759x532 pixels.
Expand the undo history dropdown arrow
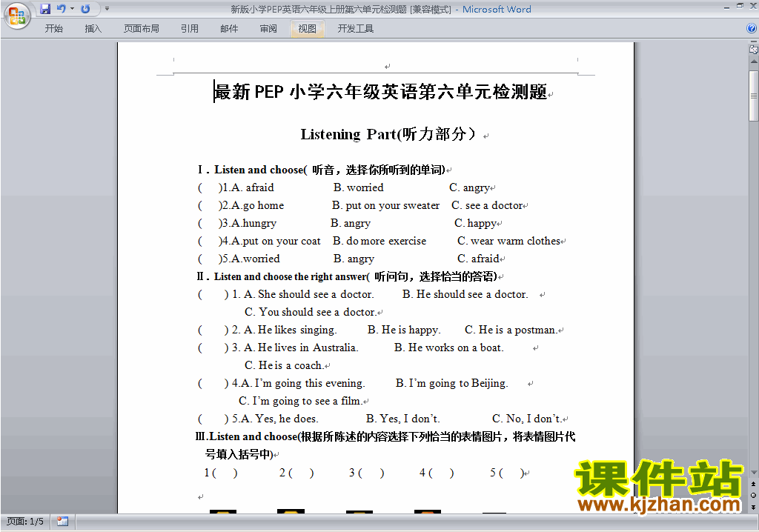(x=72, y=9)
